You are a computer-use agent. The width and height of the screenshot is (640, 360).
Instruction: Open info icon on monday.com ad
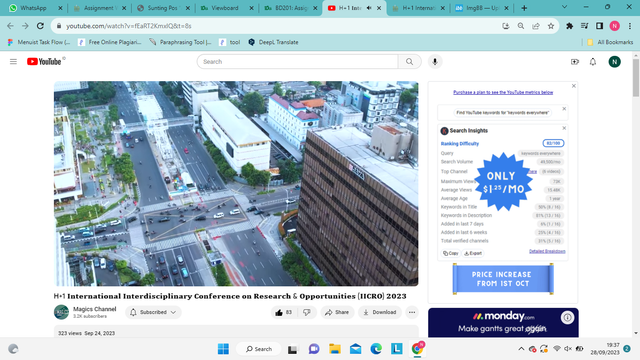pos(567,317)
